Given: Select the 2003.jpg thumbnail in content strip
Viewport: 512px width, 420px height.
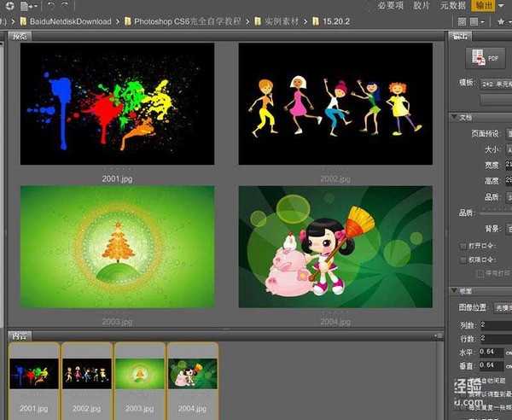Looking at the screenshot, I should click(140, 373).
